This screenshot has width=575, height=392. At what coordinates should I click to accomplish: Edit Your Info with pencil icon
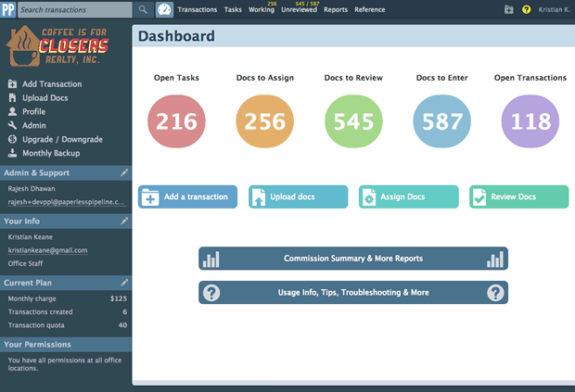tap(124, 221)
